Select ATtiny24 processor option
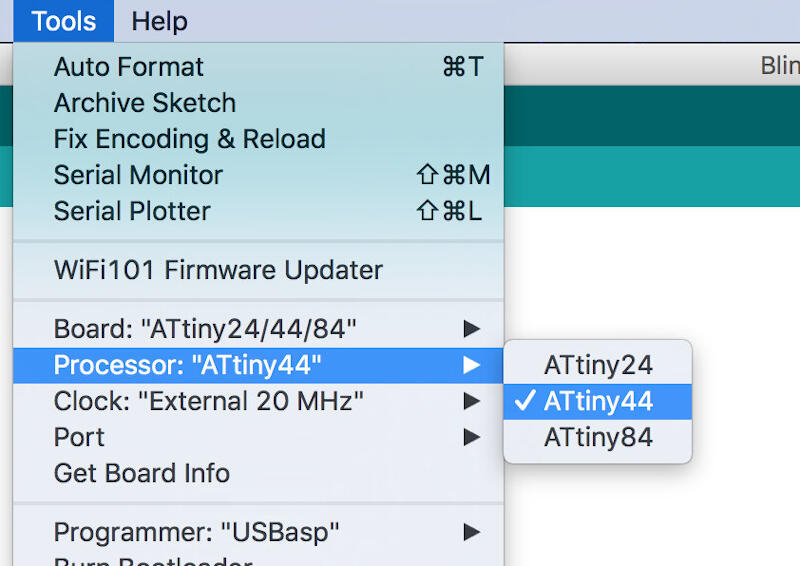 tap(598, 364)
